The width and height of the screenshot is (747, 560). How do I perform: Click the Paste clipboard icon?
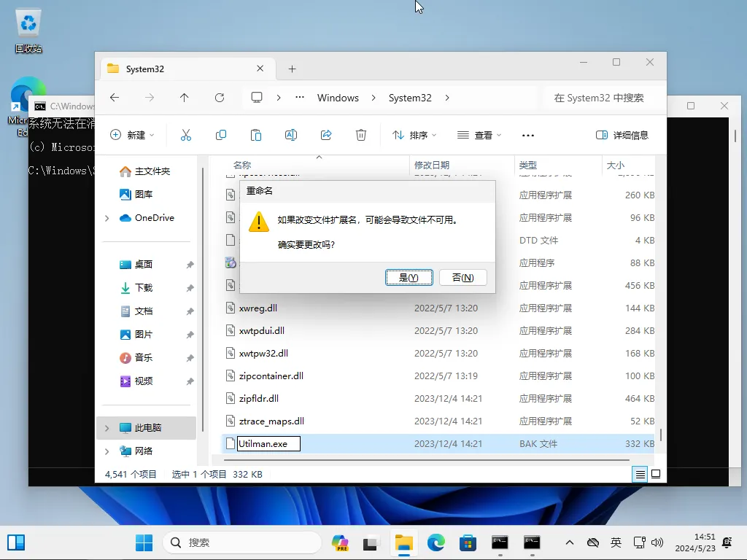(x=256, y=135)
